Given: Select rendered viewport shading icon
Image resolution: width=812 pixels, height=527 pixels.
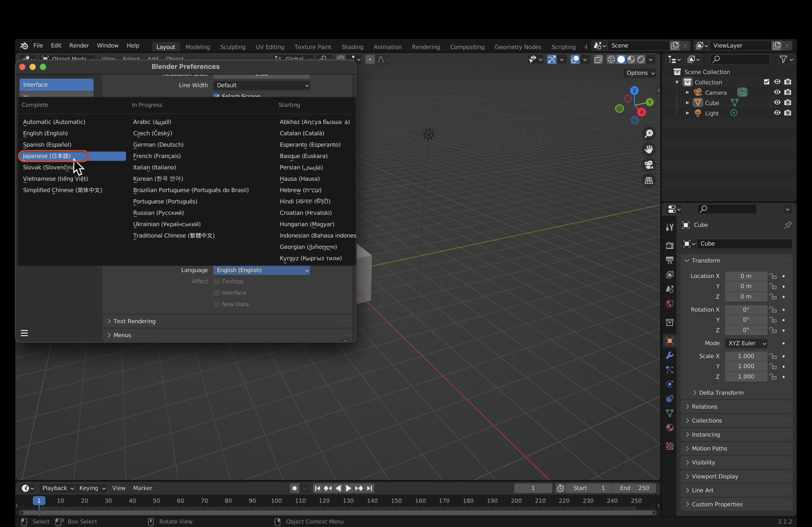Looking at the screenshot, I should tap(641, 59).
